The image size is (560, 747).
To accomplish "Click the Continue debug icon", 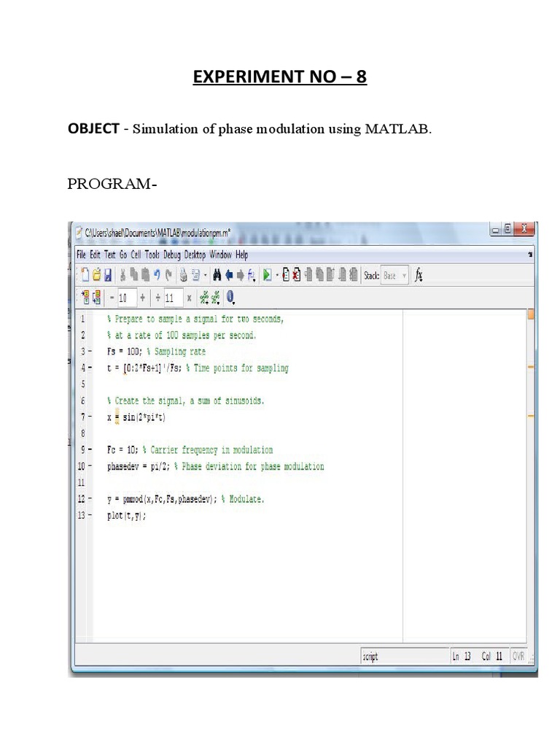I will (342, 275).
